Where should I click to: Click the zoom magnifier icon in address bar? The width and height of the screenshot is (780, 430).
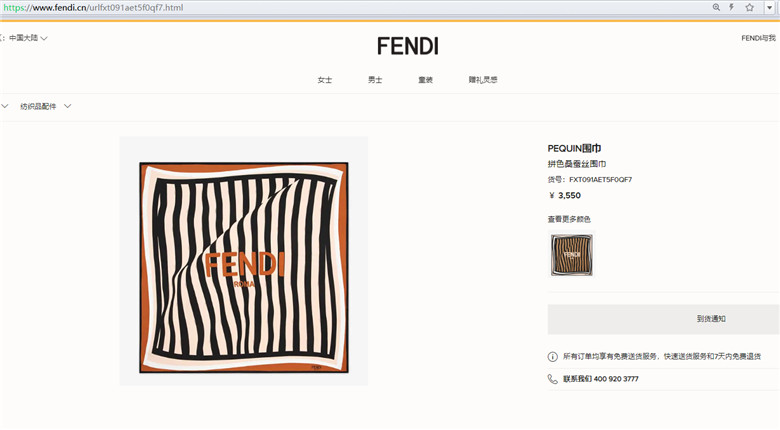pos(716,7)
